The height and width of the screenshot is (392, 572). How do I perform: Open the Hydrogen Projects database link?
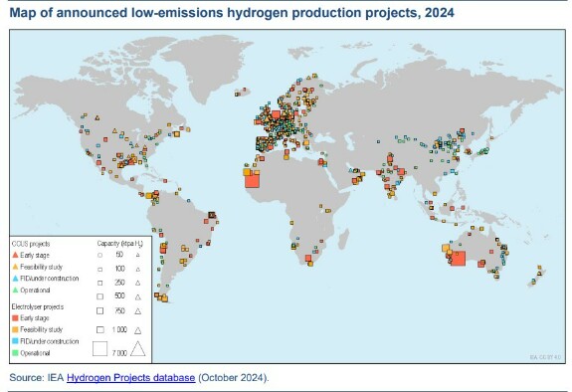pos(130,377)
